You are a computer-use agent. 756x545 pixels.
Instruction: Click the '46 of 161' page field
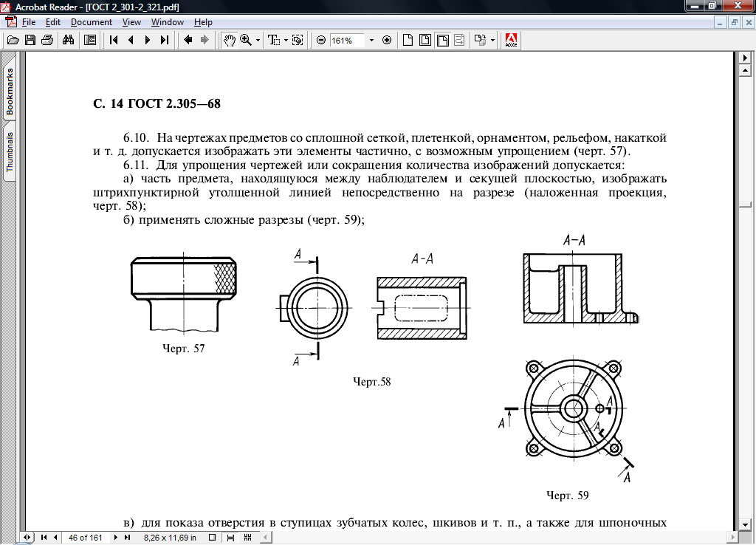[86, 538]
